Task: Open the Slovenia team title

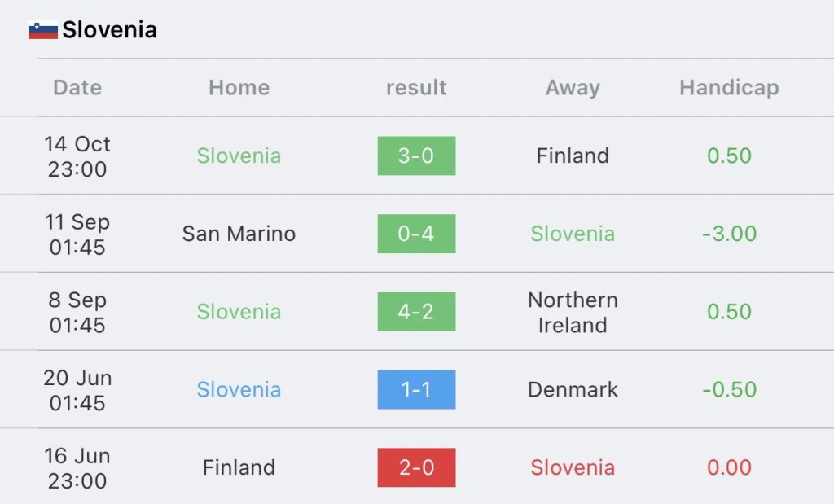Action: [110, 30]
